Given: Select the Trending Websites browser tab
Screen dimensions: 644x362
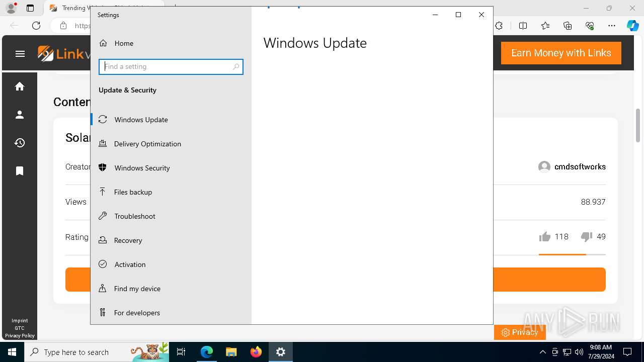Looking at the screenshot, I should point(103,8).
